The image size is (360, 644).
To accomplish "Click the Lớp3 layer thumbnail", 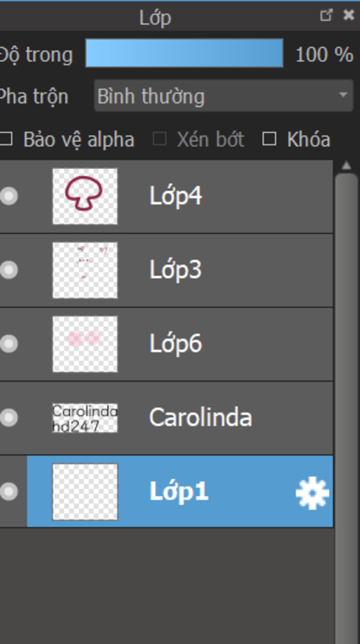I will [85, 270].
